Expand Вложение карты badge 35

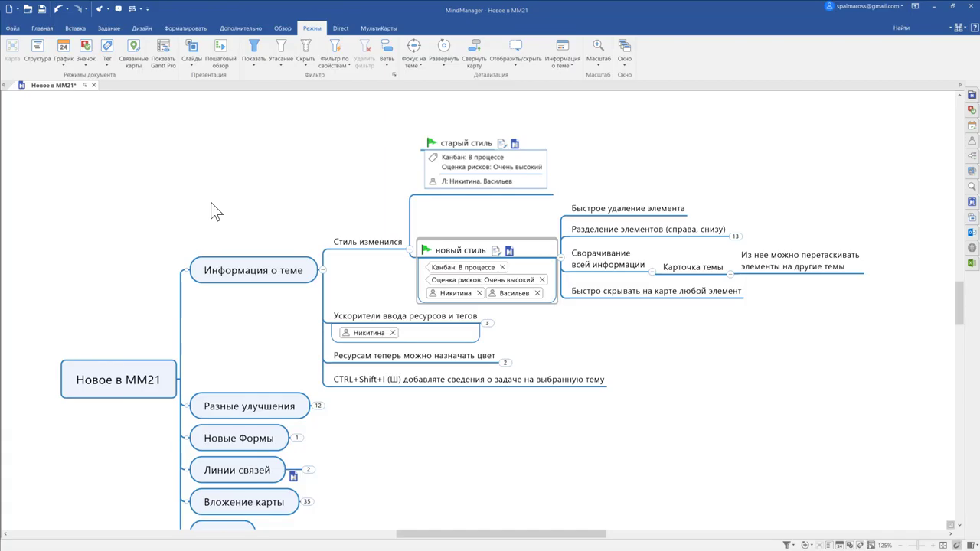pyautogui.click(x=307, y=502)
